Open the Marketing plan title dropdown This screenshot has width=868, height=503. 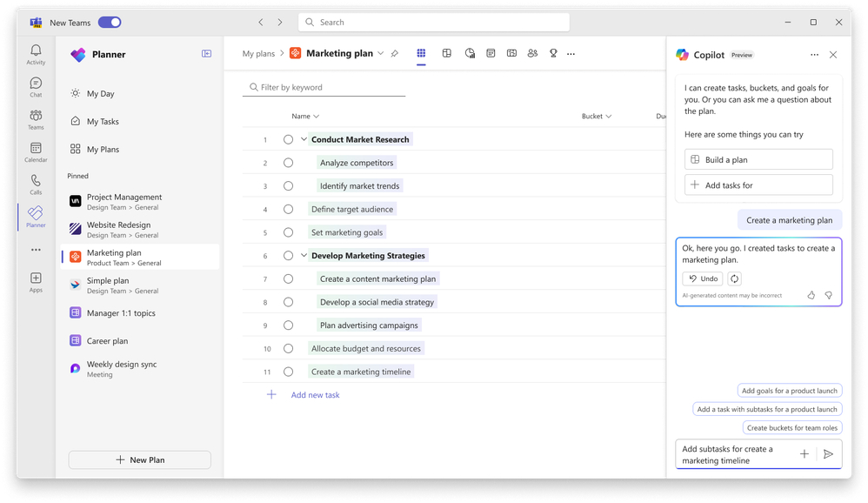[x=380, y=53]
